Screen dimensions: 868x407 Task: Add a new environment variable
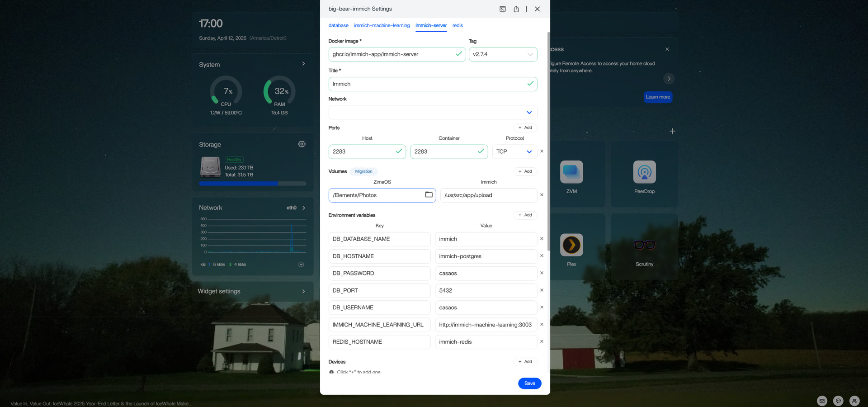pos(525,215)
